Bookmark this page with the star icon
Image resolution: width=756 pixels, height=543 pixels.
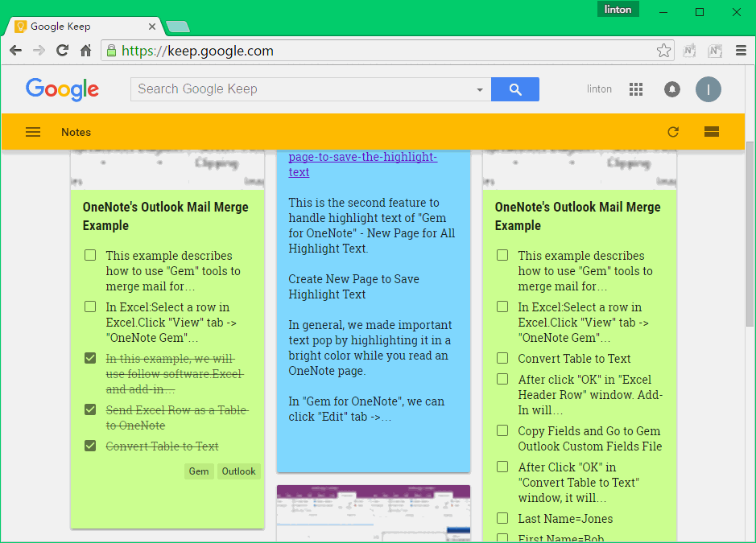click(x=663, y=51)
